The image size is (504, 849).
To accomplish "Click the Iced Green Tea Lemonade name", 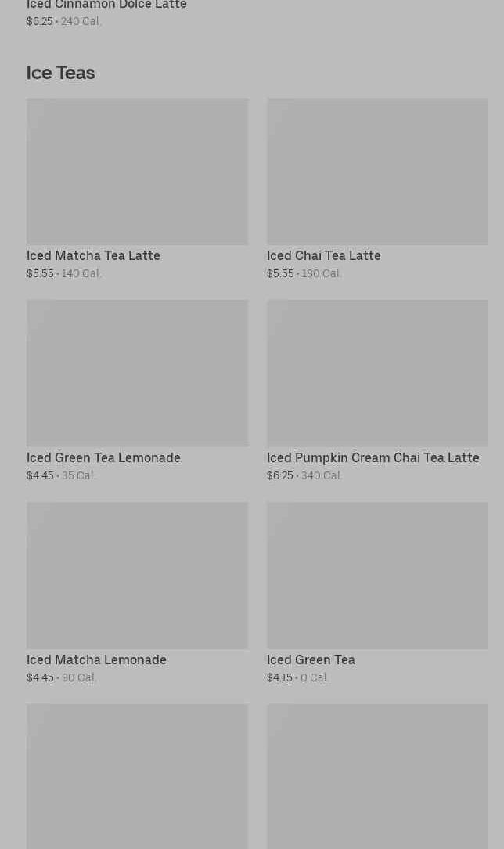I will coord(104,457).
